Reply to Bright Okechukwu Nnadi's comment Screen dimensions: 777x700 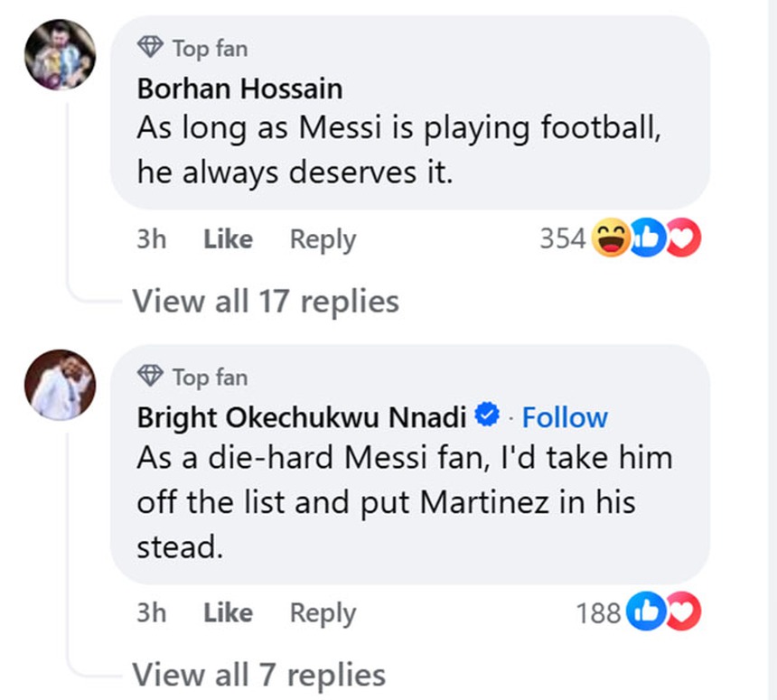tap(322, 612)
